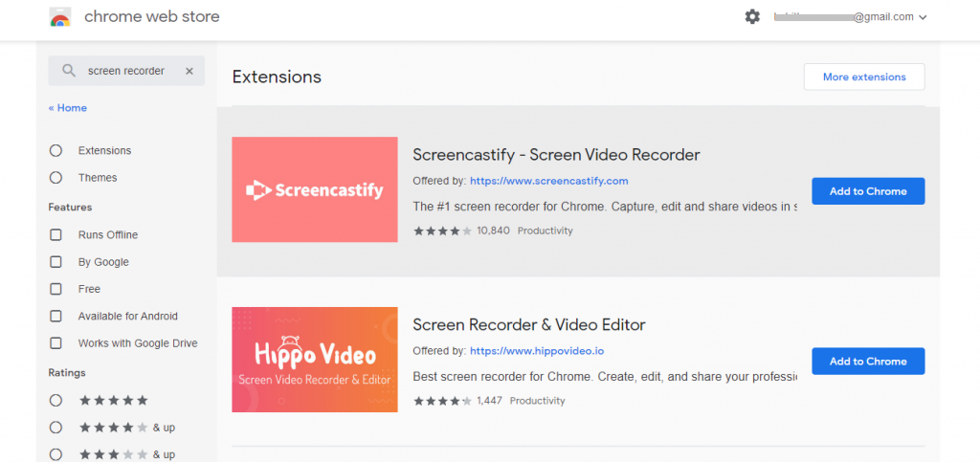The width and height of the screenshot is (980, 462).
Task: Click the Productivity label under Screencastify
Action: [x=545, y=231]
